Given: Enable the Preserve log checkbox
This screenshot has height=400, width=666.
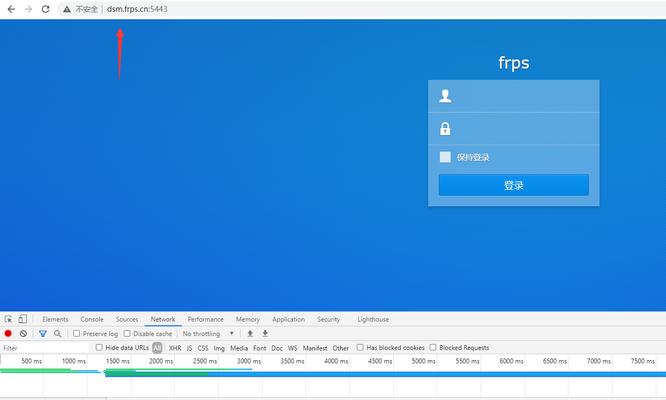Looking at the screenshot, I should (x=76, y=334).
